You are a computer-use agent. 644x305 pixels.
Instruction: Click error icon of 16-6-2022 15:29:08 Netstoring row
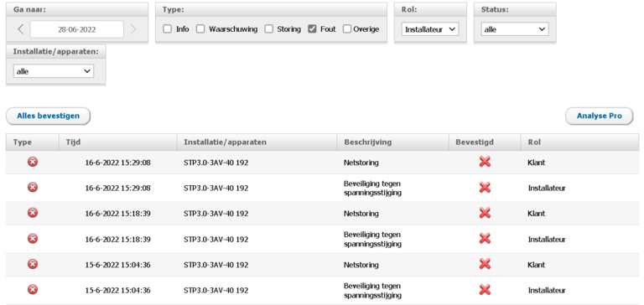pyautogui.click(x=33, y=162)
